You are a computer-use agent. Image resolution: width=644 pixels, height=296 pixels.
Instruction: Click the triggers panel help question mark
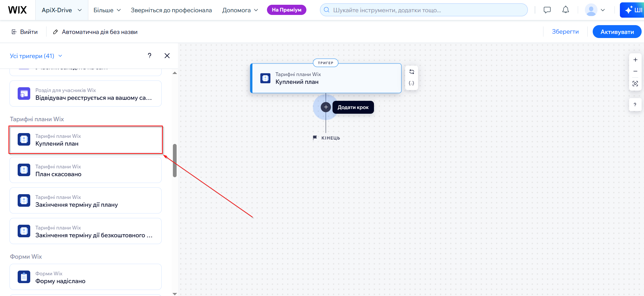coord(149,56)
